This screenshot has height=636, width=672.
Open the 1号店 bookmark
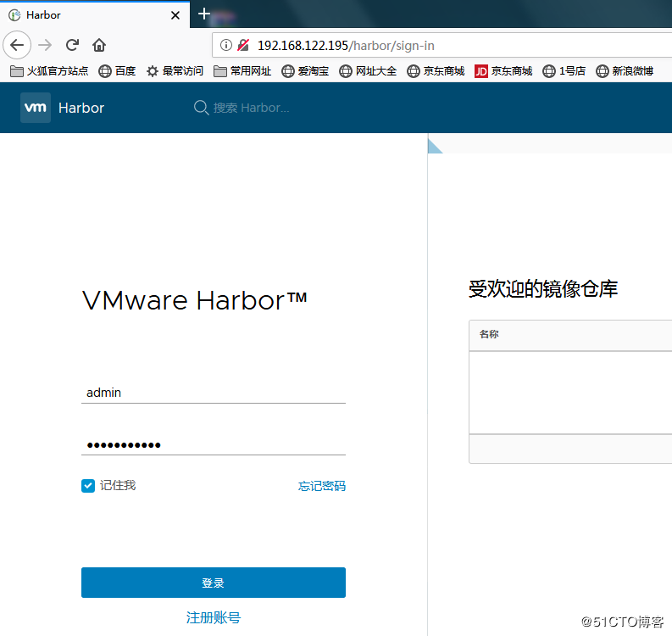[564, 70]
